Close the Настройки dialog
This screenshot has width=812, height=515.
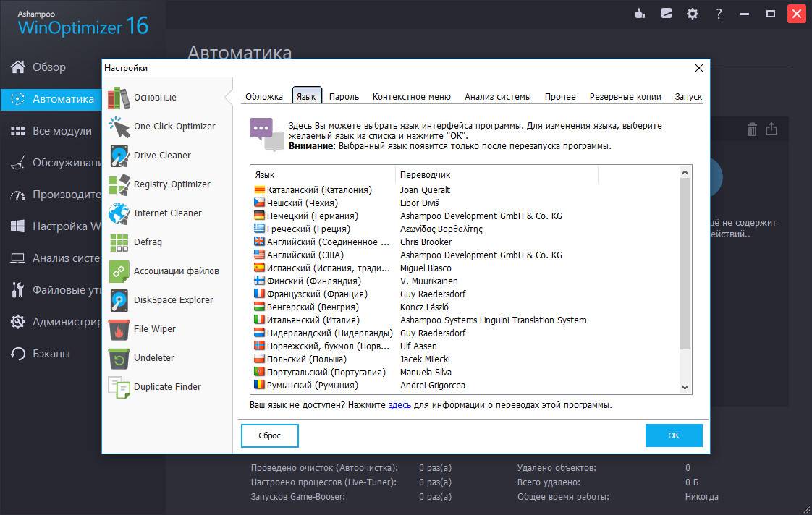pyautogui.click(x=698, y=68)
